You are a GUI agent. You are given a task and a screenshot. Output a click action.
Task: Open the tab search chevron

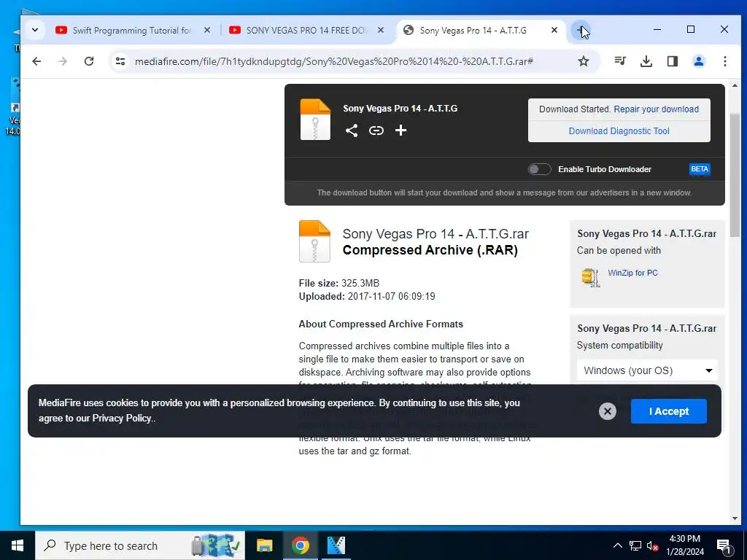pyautogui.click(x=35, y=30)
